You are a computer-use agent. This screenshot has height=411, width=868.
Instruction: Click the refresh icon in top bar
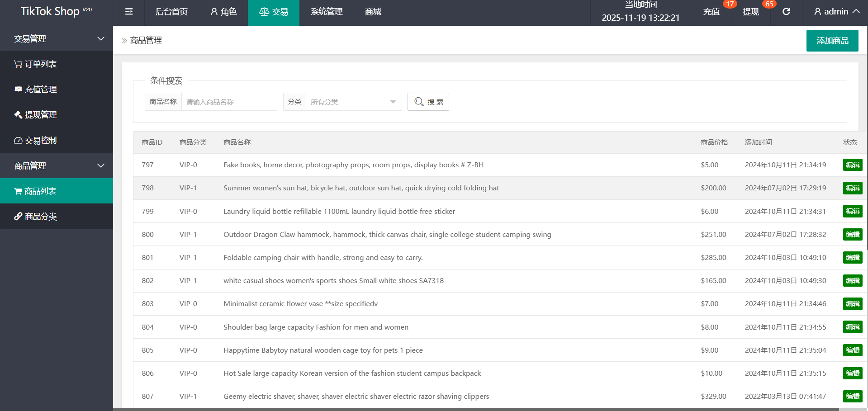(x=786, y=12)
